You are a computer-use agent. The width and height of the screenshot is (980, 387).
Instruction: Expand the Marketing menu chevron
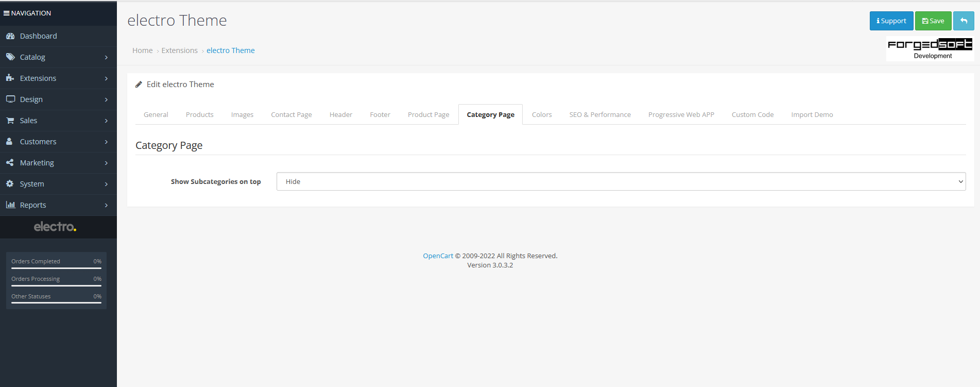tap(106, 163)
